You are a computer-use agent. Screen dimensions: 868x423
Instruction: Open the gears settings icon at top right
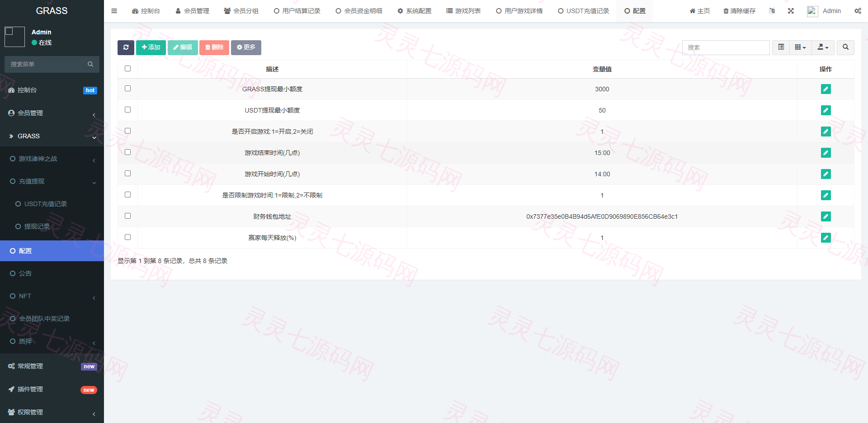tap(858, 11)
